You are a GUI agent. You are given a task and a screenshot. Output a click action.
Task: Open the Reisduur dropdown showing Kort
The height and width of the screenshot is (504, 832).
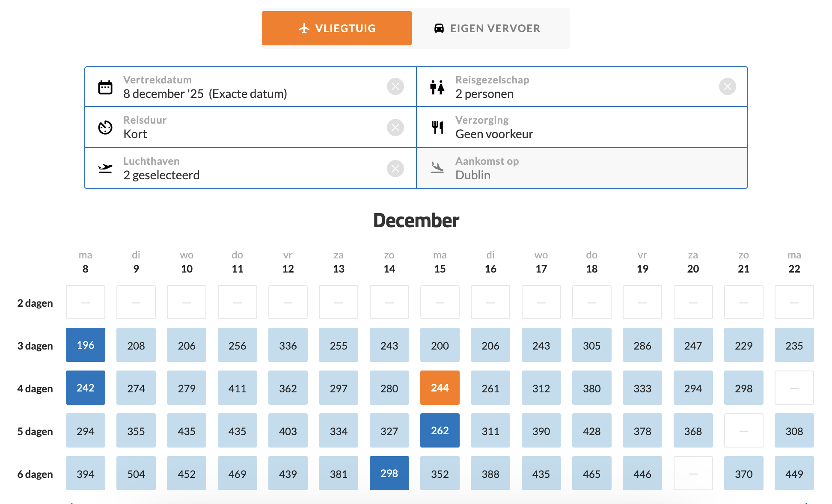pos(248,127)
